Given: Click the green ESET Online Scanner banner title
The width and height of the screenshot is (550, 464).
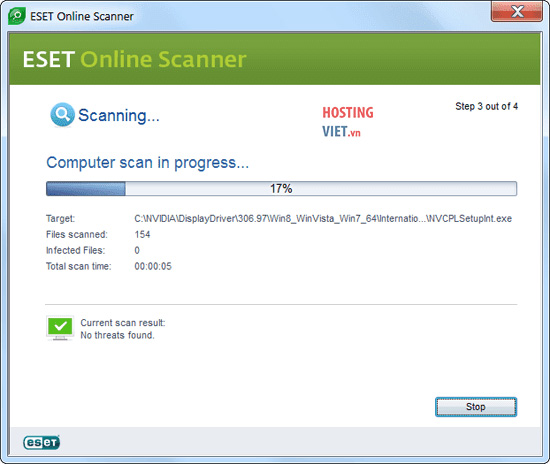Looking at the screenshot, I should point(134,59).
